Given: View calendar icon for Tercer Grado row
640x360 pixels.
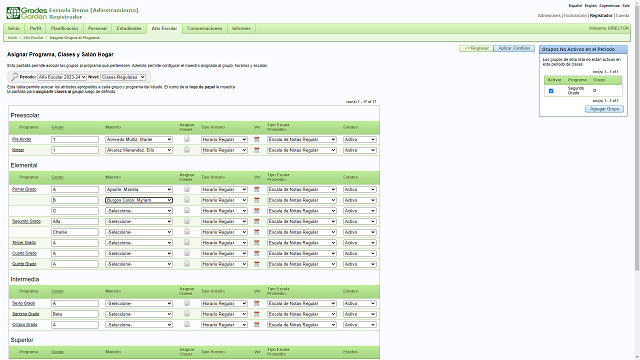Looking at the screenshot, I should [x=256, y=242].
